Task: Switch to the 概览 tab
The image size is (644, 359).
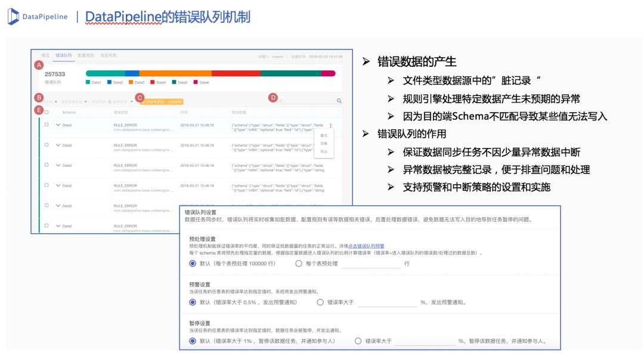Action: click(x=45, y=55)
